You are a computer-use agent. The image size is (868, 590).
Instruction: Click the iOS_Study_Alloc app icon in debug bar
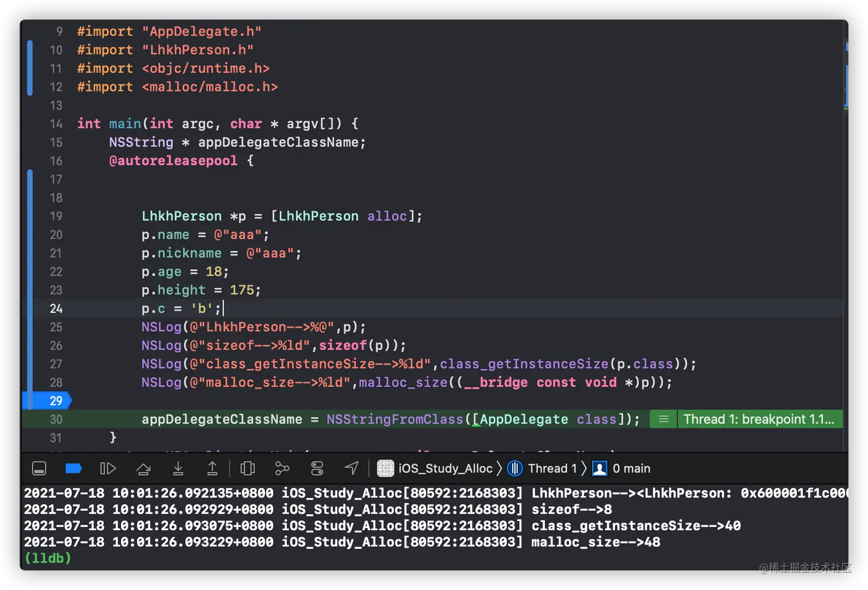pos(385,468)
